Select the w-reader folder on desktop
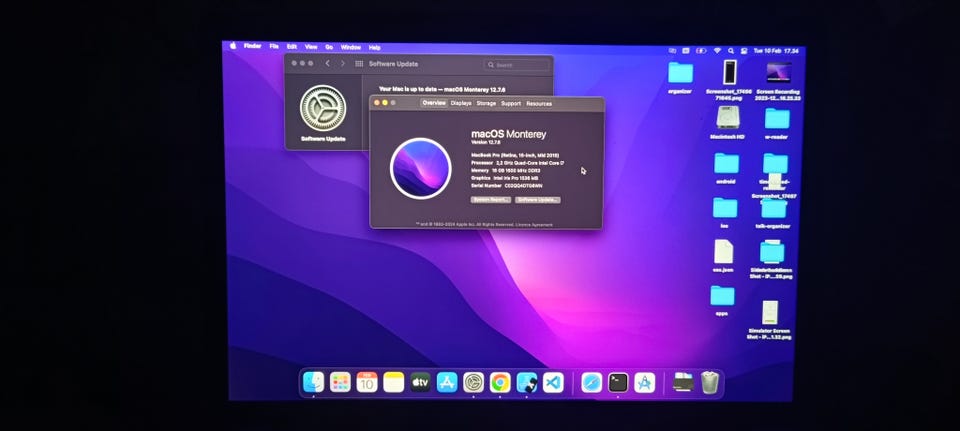The height and width of the screenshot is (431, 960). pyautogui.click(x=776, y=118)
